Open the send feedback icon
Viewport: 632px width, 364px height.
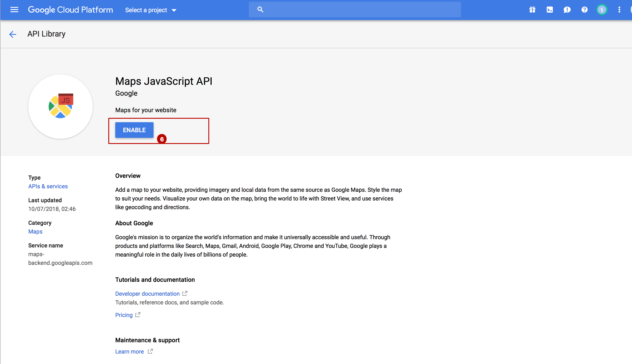tap(567, 10)
